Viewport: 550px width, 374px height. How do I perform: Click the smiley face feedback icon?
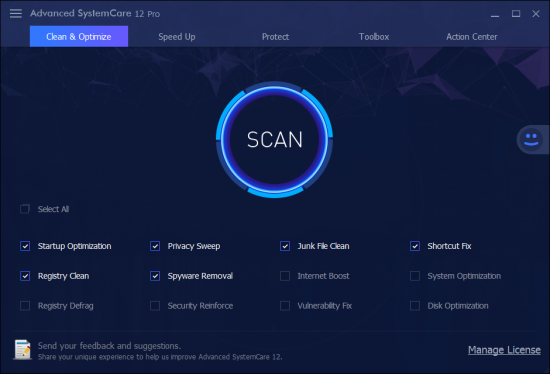[531, 139]
